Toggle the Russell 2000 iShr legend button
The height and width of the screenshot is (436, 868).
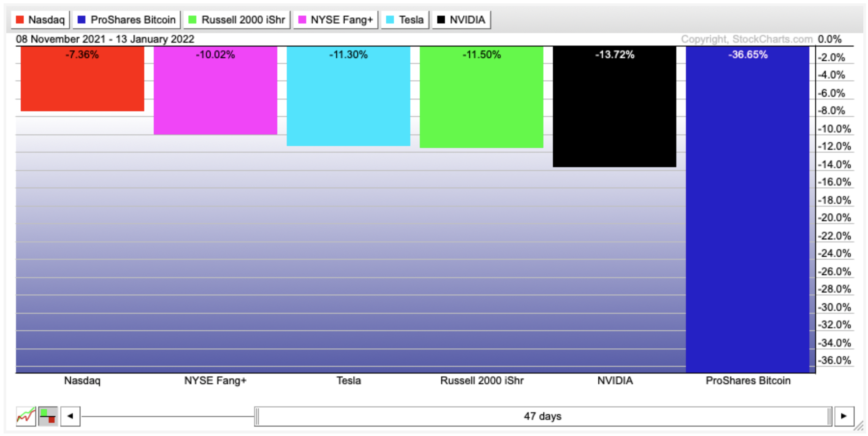(x=237, y=20)
